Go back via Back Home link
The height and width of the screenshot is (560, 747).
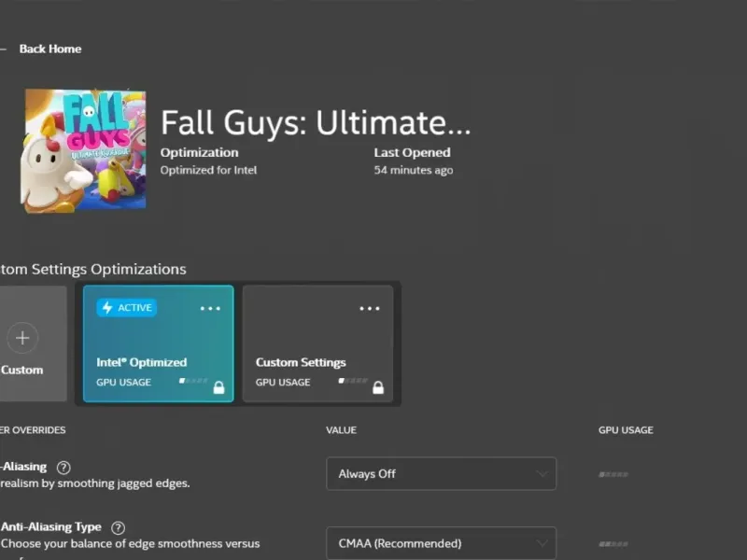pos(50,49)
